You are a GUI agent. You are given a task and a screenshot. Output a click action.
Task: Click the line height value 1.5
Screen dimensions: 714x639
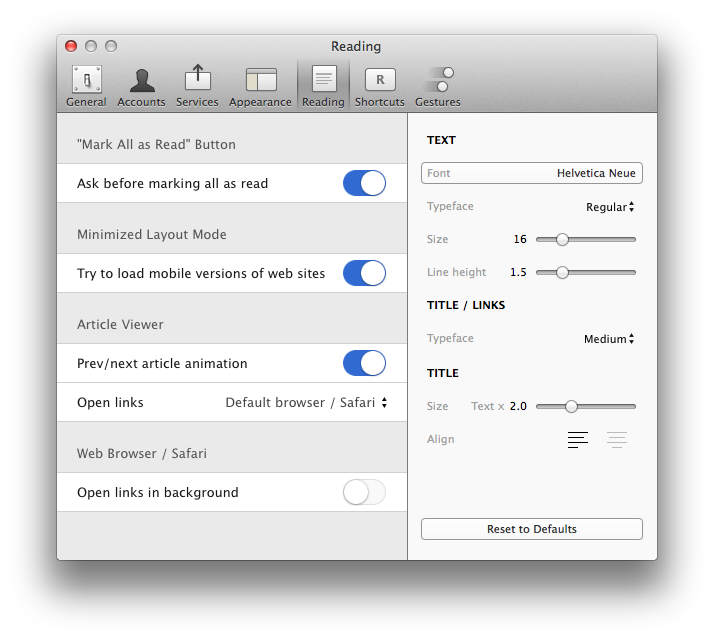[518, 272]
